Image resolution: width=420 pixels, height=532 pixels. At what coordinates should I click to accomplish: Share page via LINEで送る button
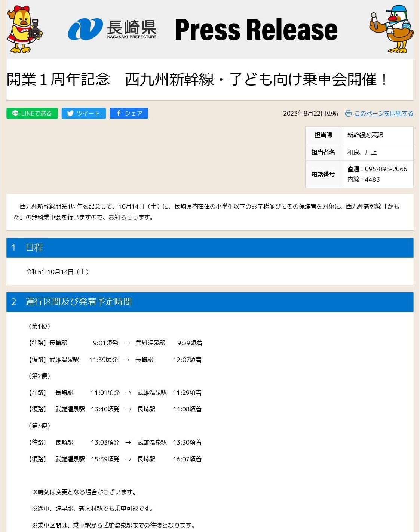pos(32,113)
